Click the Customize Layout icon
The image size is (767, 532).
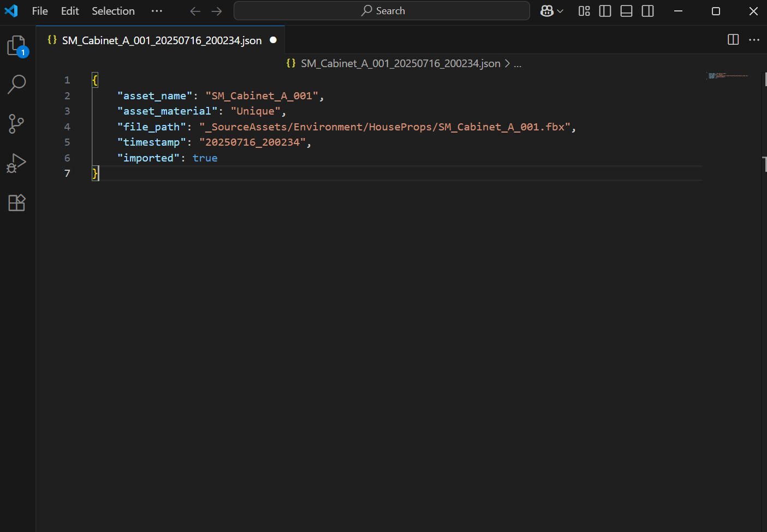(584, 11)
